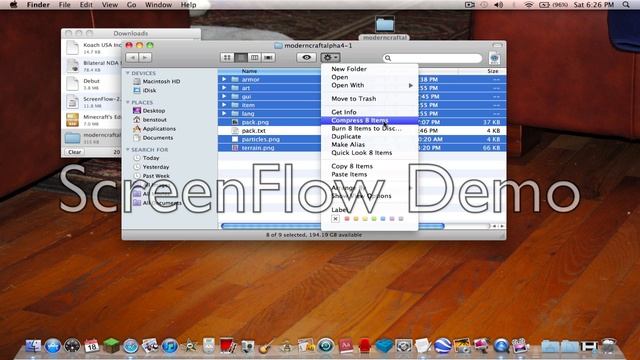The height and width of the screenshot is (360, 640).
Task: Collapse PLACES section in sidebar
Action: pyautogui.click(x=128, y=102)
